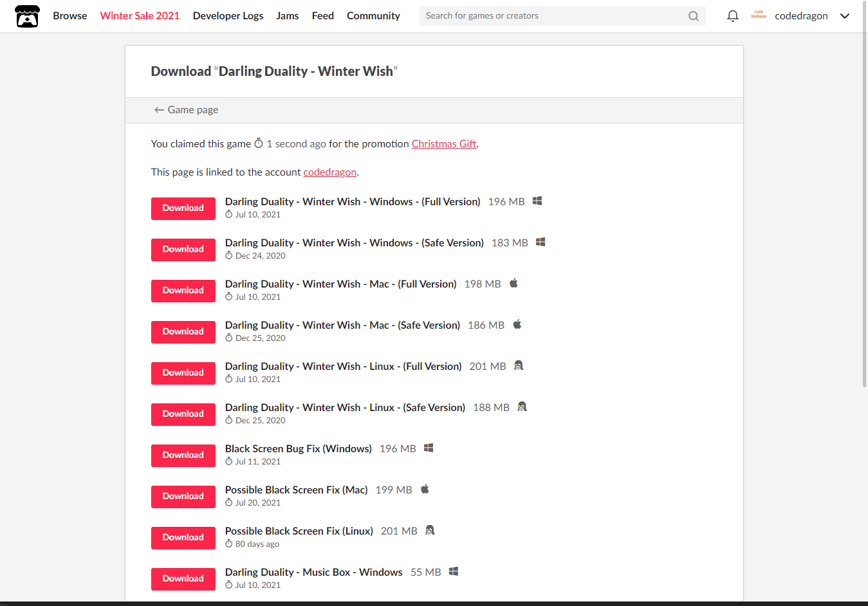This screenshot has height=606, width=868.
Task: Download Mac Full Version
Action: click(183, 291)
